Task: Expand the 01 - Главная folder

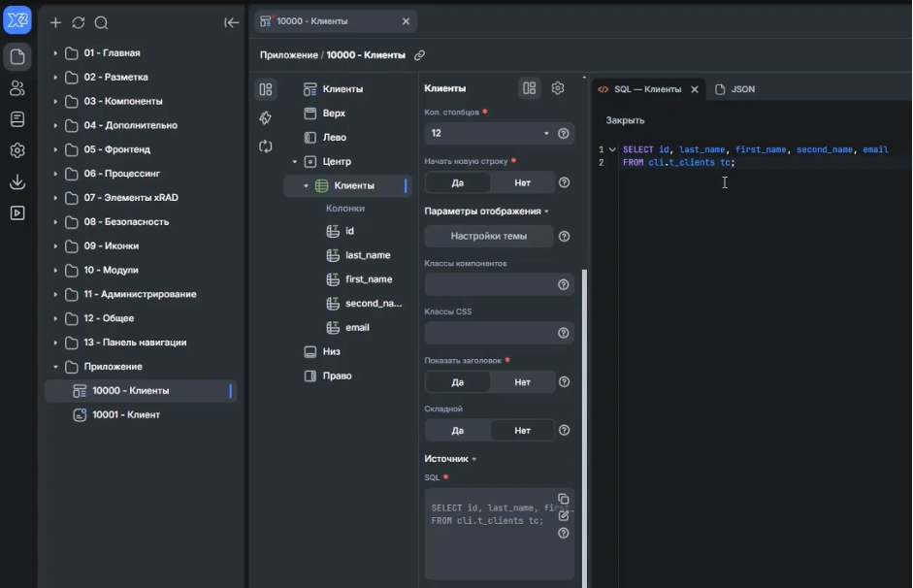Action: pos(55,53)
